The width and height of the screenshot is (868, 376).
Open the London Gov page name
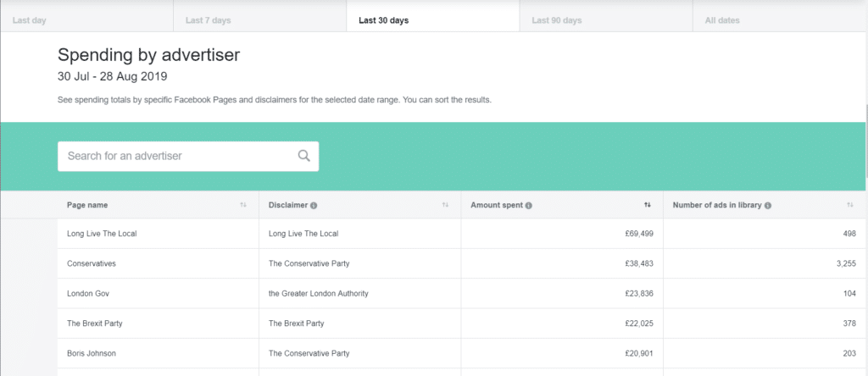tap(88, 294)
